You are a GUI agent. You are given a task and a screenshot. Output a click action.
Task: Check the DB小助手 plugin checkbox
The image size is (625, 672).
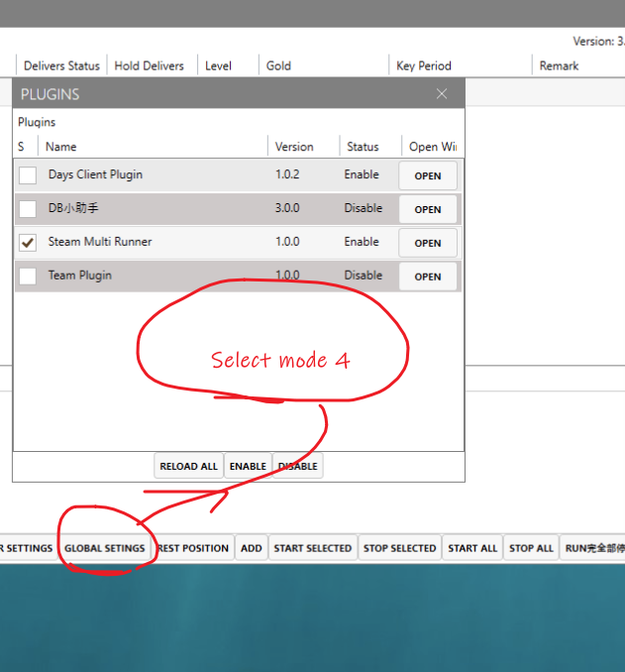coord(28,209)
